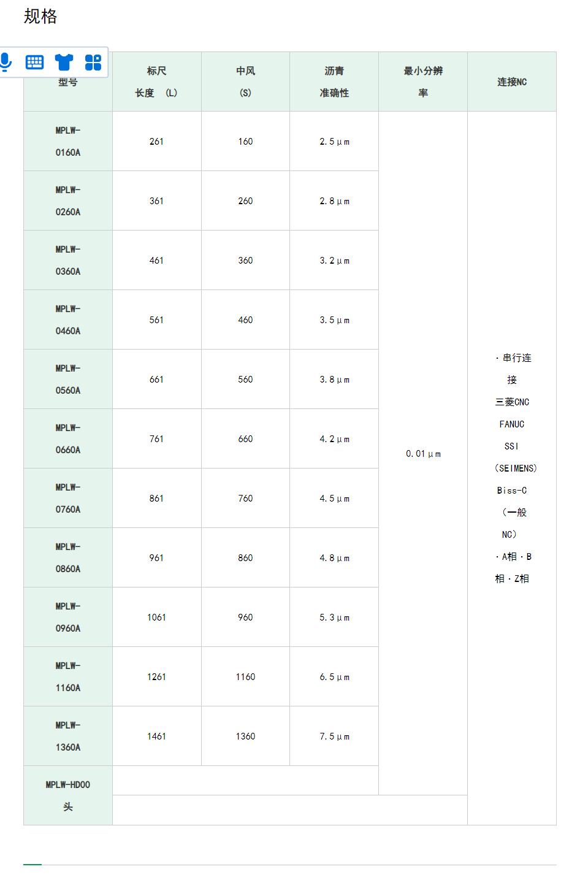Click the 0.01μm resolution cell
The height and width of the screenshot is (880, 588).
(423, 453)
